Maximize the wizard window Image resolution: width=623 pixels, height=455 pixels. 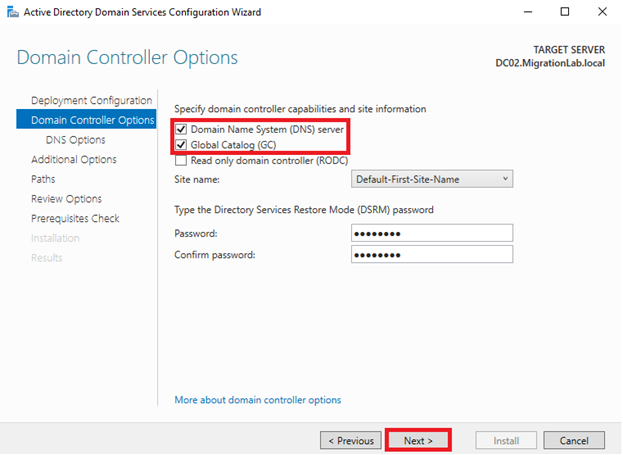point(565,12)
